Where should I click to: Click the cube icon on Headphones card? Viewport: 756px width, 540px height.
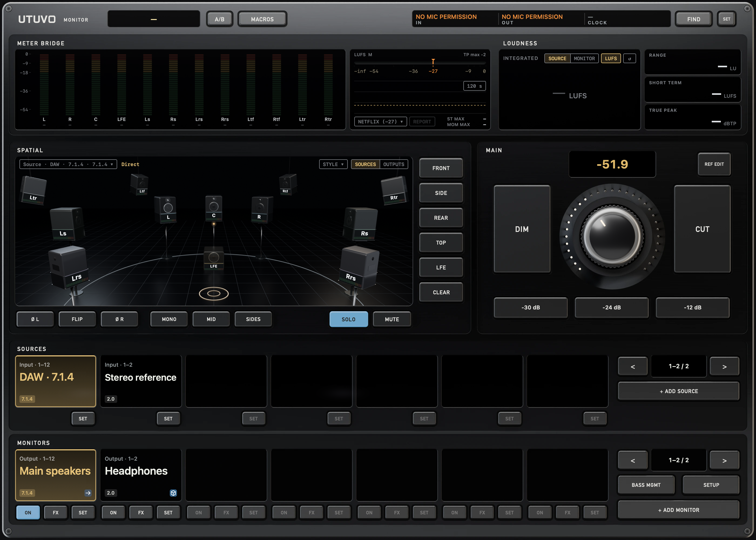tap(173, 493)
